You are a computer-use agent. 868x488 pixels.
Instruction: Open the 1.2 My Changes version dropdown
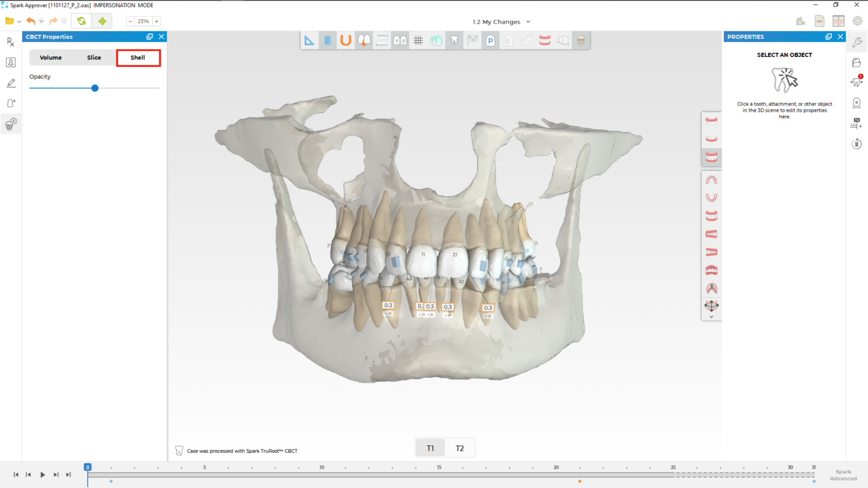501,21
